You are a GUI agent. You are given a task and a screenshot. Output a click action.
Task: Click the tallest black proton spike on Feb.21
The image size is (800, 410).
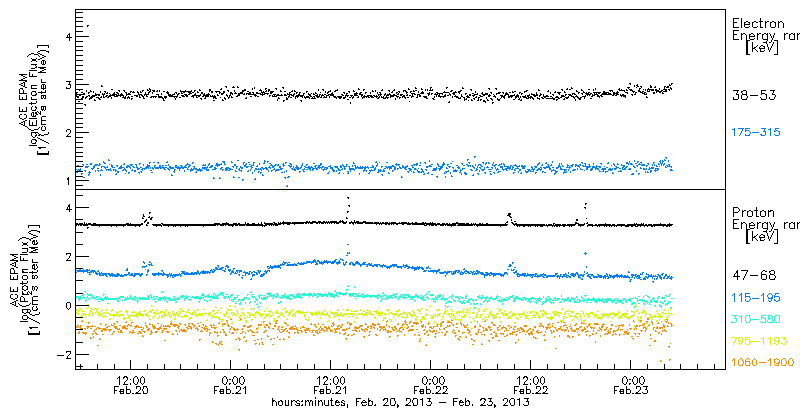pos(348,209)
